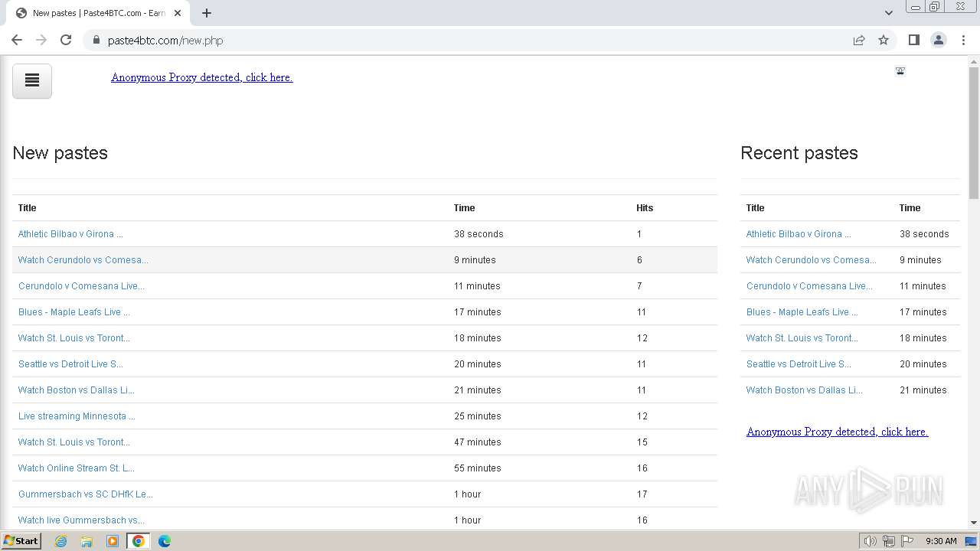
Task: Open Watch Cerundolo vs Comesa in New pastes
Action: click(x=83, y=260)
